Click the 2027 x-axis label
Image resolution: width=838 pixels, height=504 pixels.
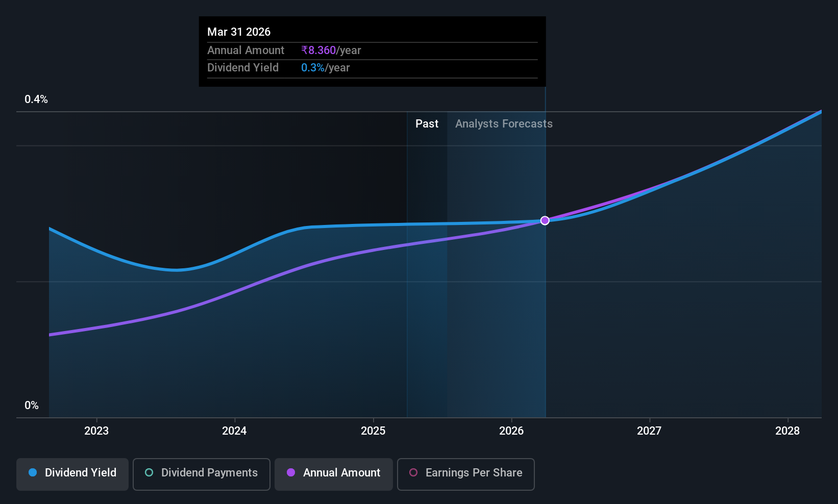649,431
